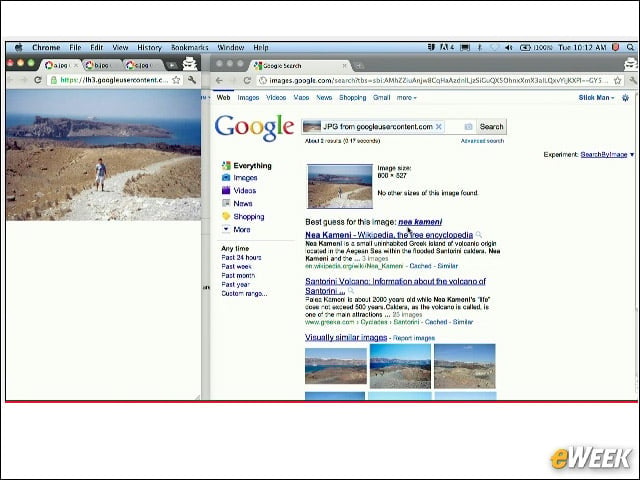Reload the Google Search page

click(x=247, y=80)
